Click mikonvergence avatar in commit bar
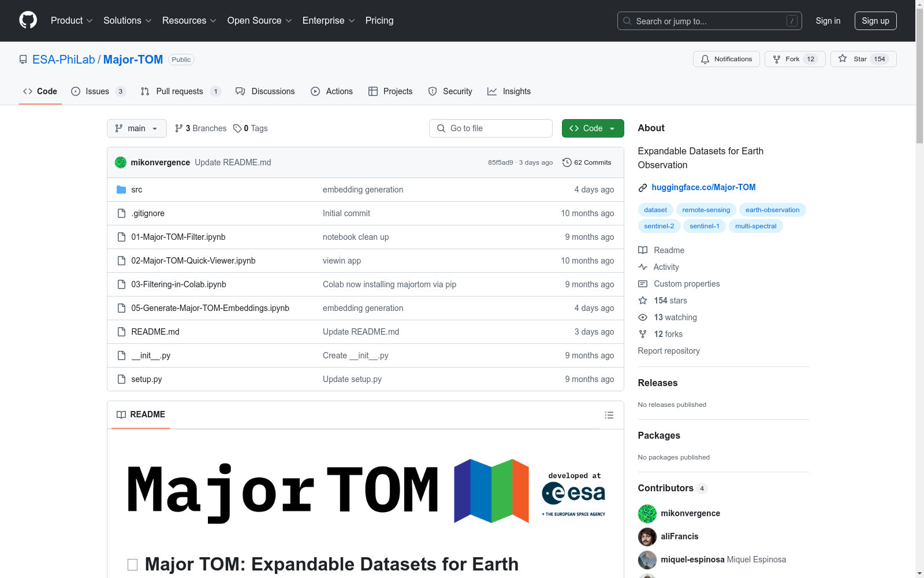Image resolution: width=924 pixels, height=578 pixels. click(121, 162)
